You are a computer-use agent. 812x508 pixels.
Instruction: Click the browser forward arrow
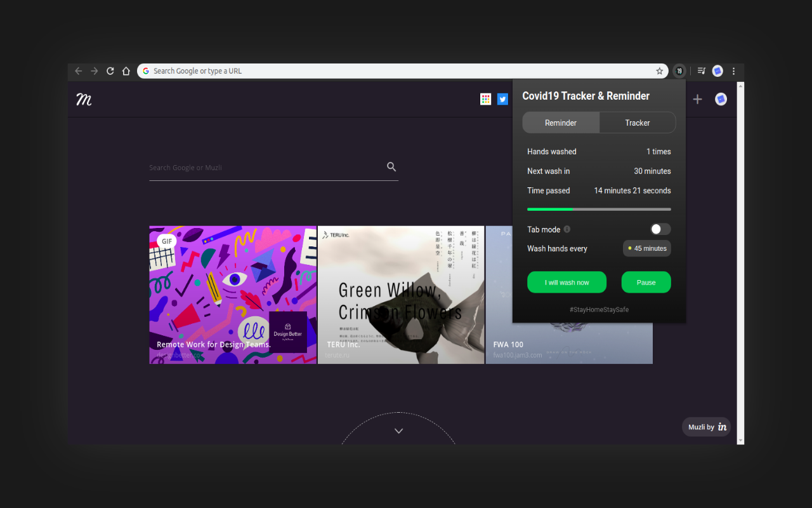pos(95,71)
